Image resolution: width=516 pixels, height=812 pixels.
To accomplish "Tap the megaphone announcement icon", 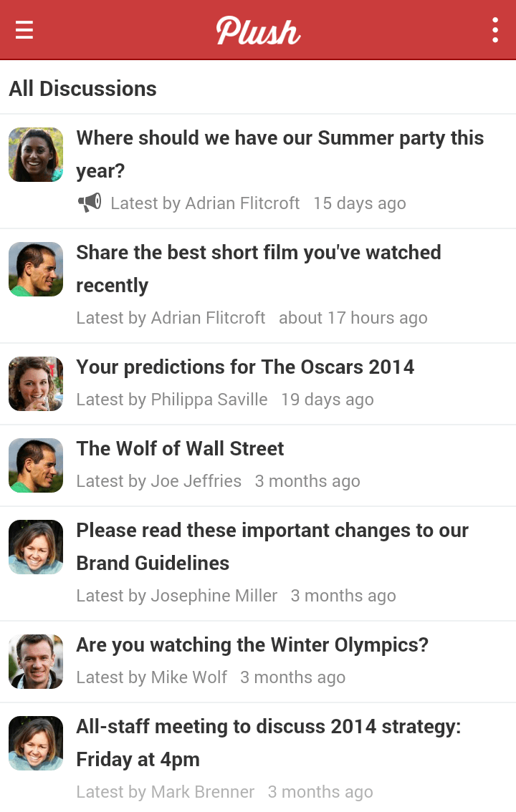I will pos(90,203).
